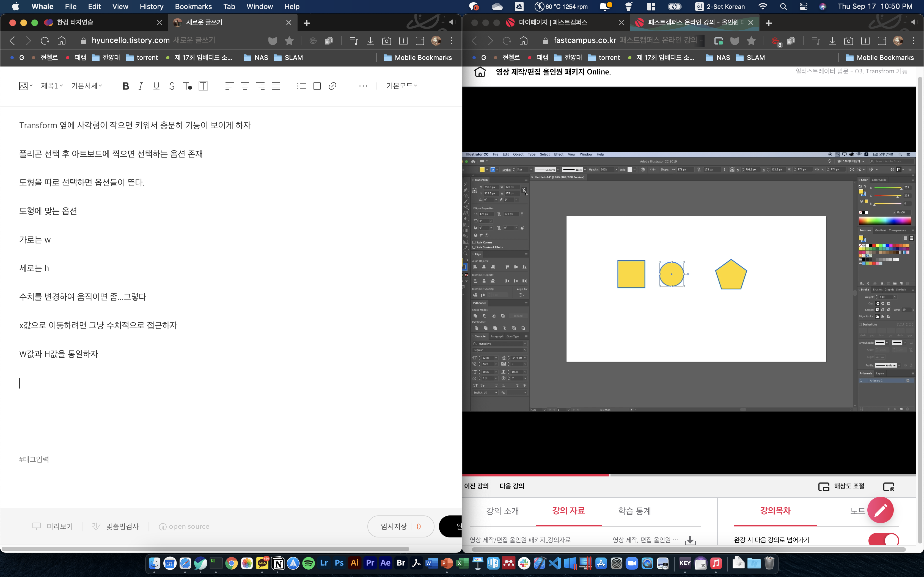The image size is (924, 577).
Task: Center align the text
Action: [x=245, y=86]
